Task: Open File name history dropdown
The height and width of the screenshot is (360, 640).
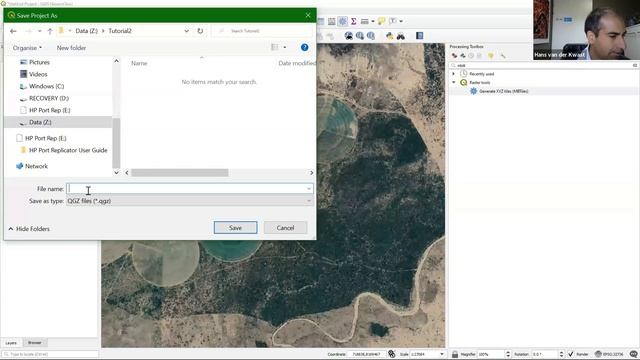Action: click(309, 189)
